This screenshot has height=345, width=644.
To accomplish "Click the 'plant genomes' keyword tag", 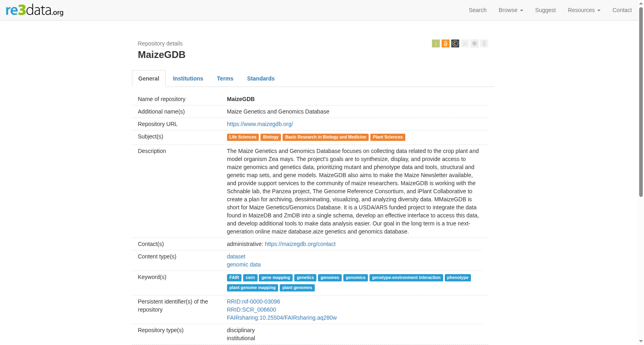I will pos(297,288).
